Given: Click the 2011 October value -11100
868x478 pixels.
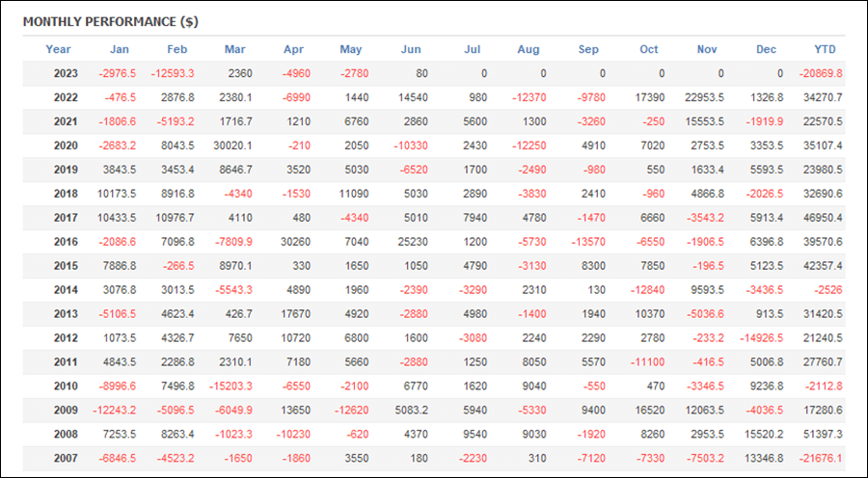Looking at the screenshot, I should (x=647, y=362).
